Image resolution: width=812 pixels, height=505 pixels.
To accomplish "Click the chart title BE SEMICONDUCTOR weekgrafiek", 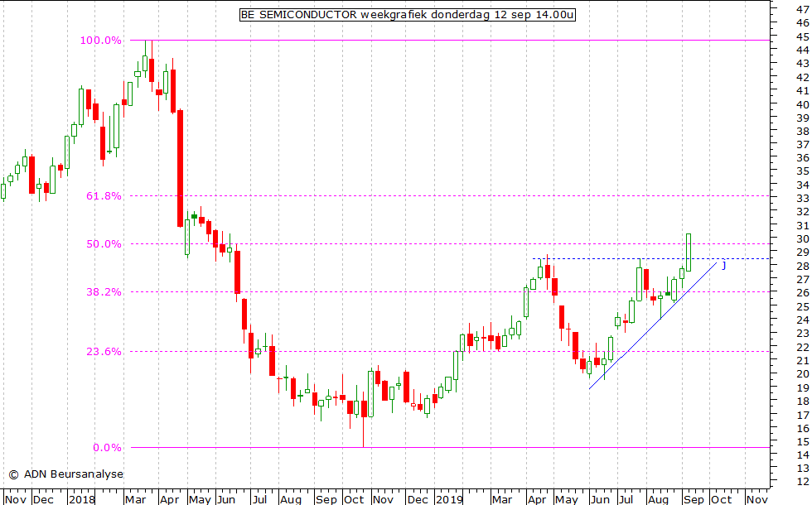I will tap(407, 15).
